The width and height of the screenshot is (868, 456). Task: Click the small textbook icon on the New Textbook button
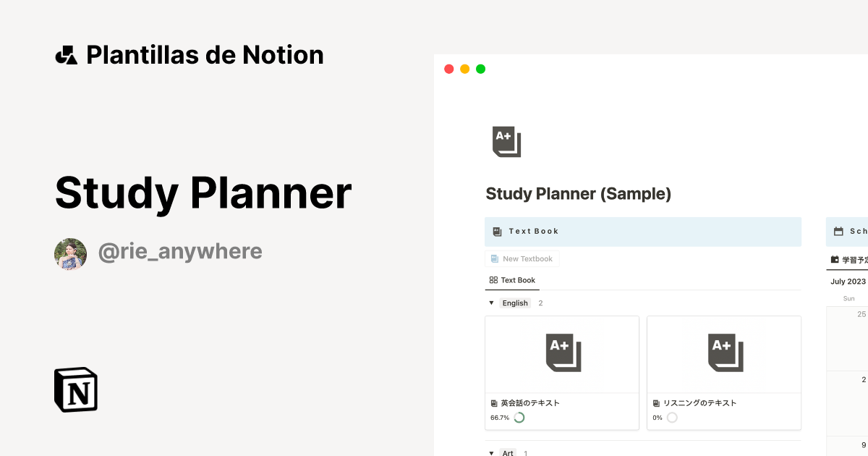(x=494, y=258)
